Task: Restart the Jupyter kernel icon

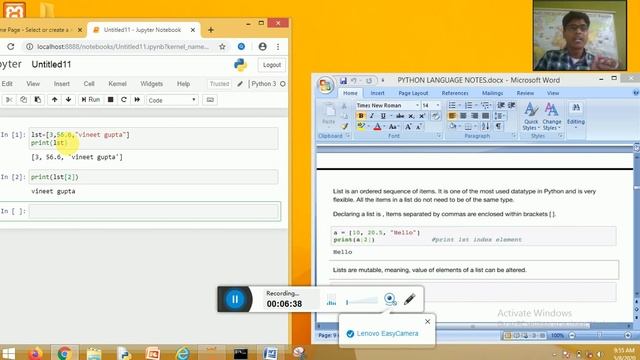Action: coord(124,100)
